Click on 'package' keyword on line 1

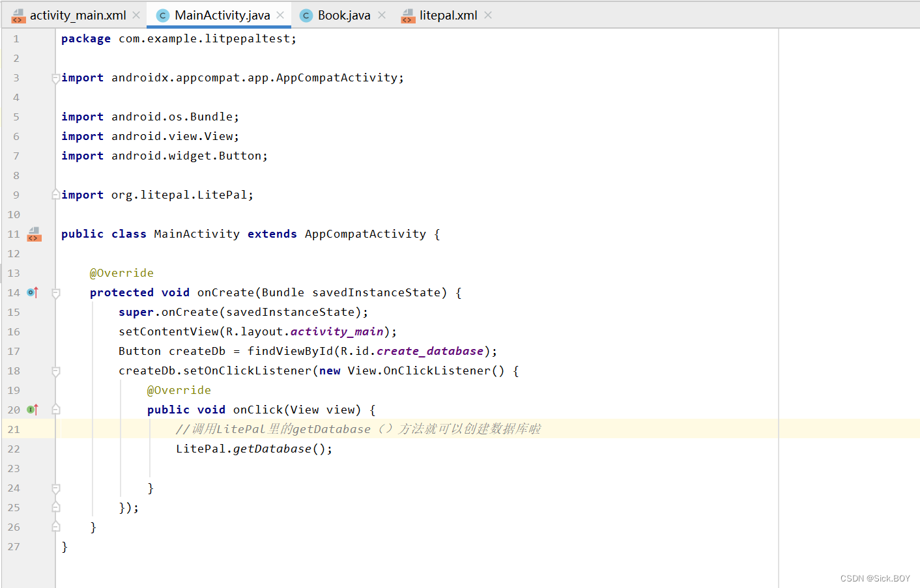(x=86, y=39)
